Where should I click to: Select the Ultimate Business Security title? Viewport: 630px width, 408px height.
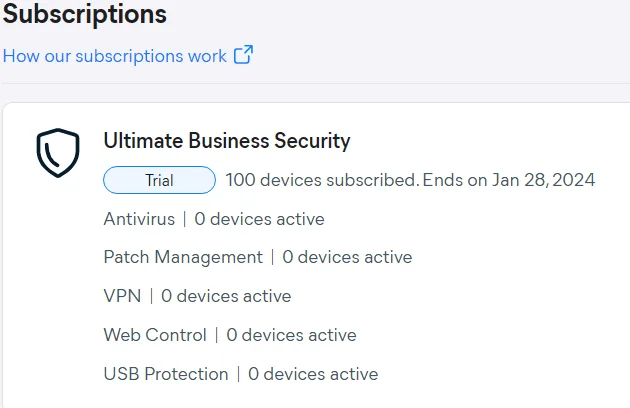click(227, 141)
